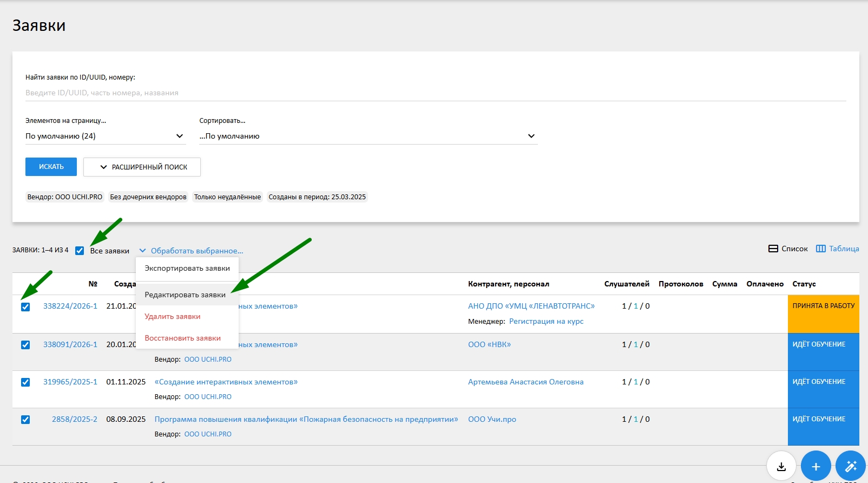Switch to Список list view
This screenshot has height=483, width=868.
788,249
